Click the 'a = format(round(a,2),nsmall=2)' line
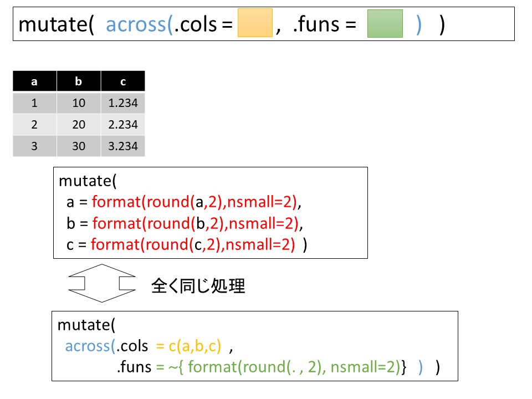The image size is (532, 399). click(x=186, y=202)
